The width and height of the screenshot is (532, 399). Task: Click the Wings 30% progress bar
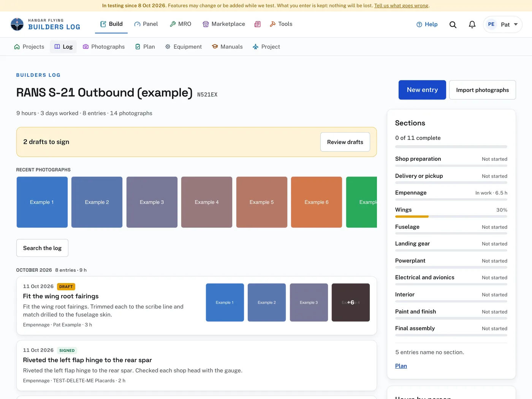pyautogui.click(x=451, y=217)
